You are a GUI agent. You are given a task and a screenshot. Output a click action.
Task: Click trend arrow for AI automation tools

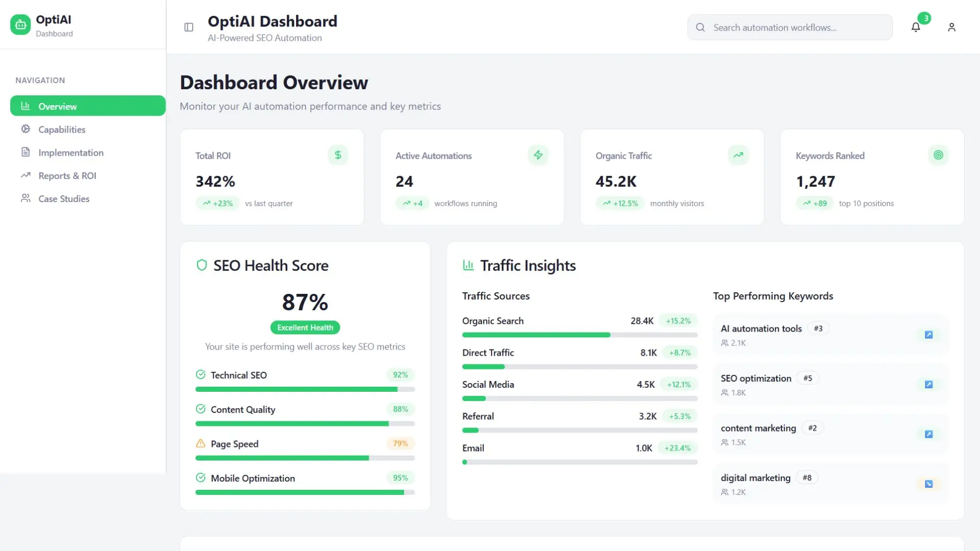tap(928, 335)
